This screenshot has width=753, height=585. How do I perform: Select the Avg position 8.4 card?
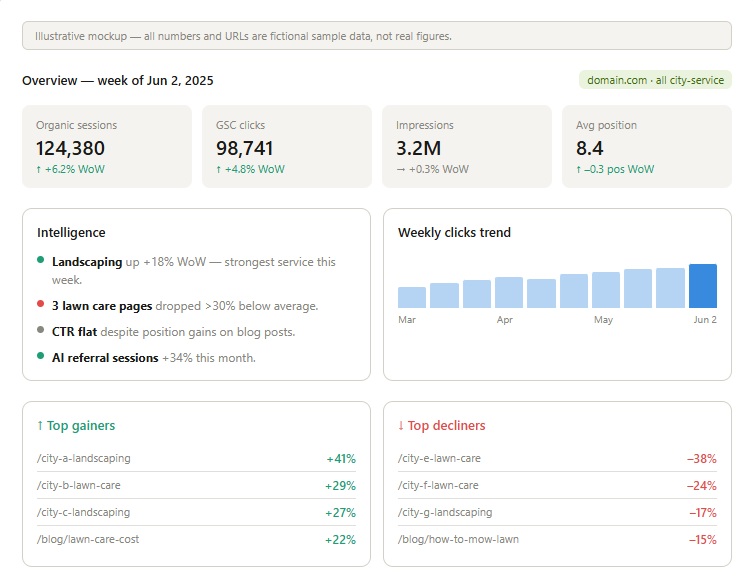coord(647,146)
